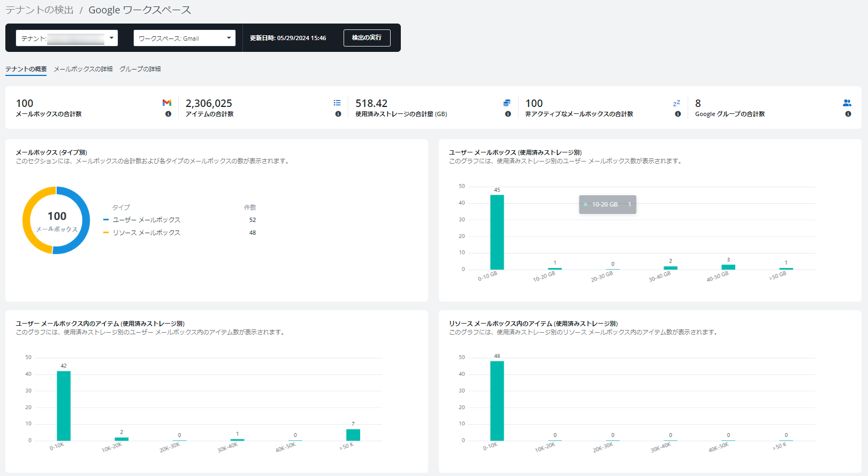Click the >50 GB bar in storage chart
Screen dimensions: 868x476
[786, 268]
